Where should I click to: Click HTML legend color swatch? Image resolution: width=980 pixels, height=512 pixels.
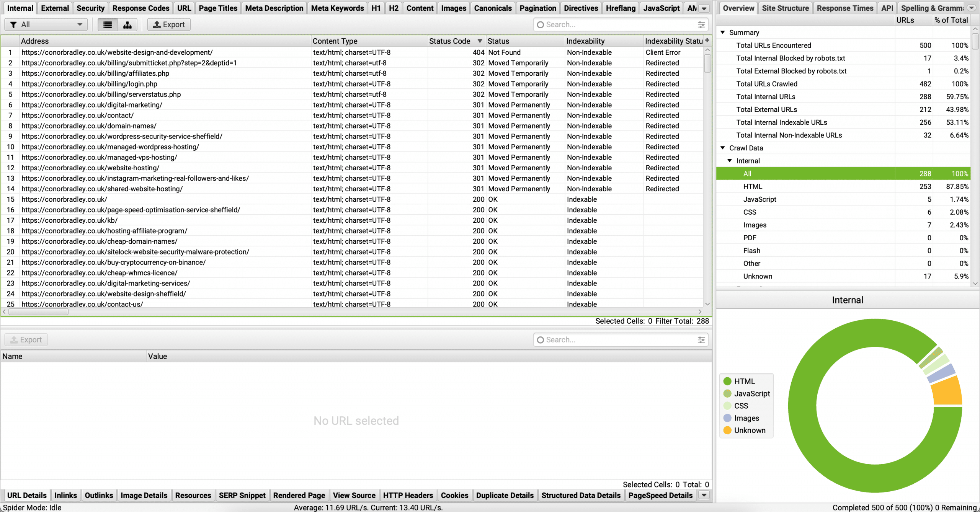coord(727,381)
